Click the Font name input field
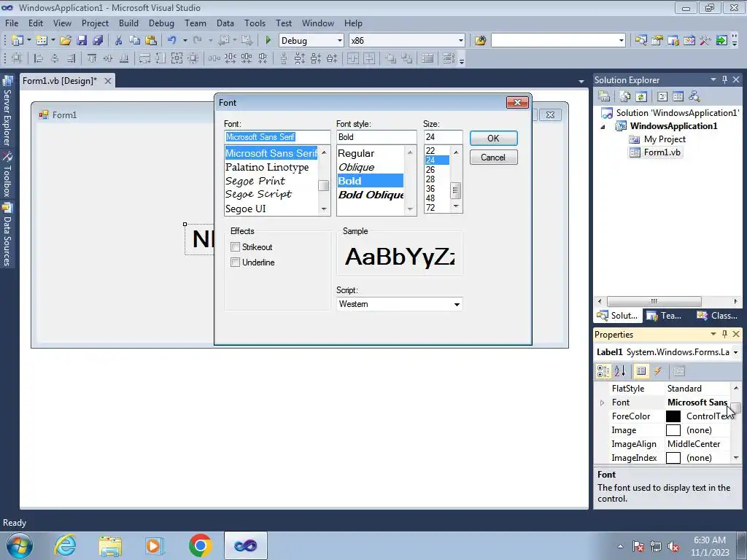 point(277,136)
